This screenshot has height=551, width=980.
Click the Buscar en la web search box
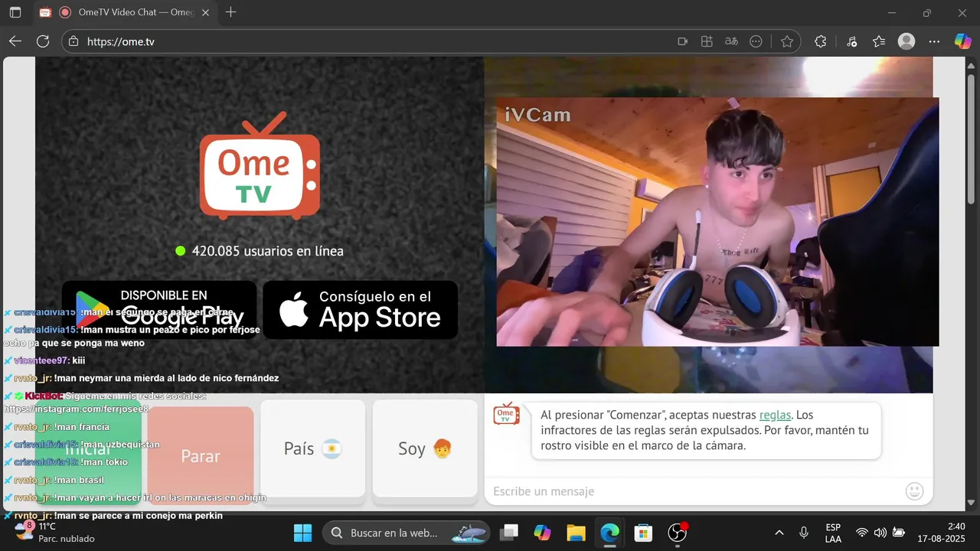(406, 533)
